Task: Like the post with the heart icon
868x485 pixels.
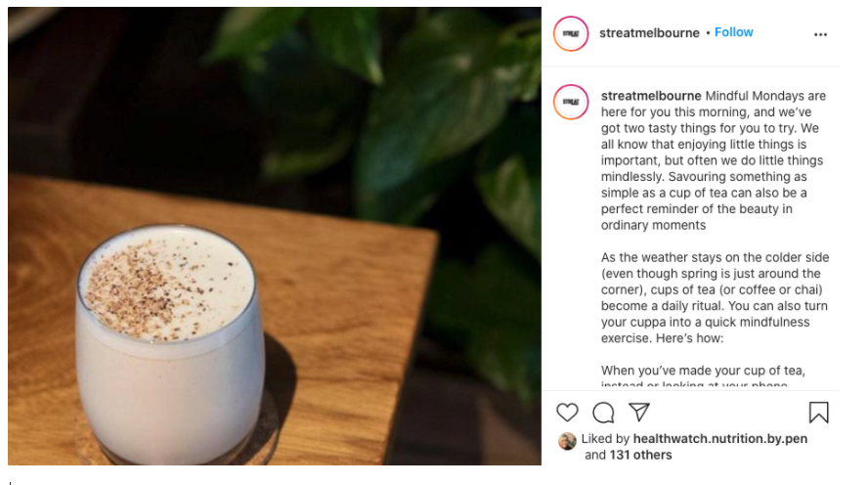Action: [567, 413]
